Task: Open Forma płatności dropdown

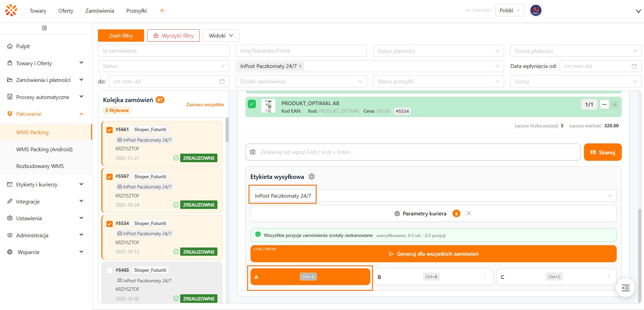Action: point(575,51)
